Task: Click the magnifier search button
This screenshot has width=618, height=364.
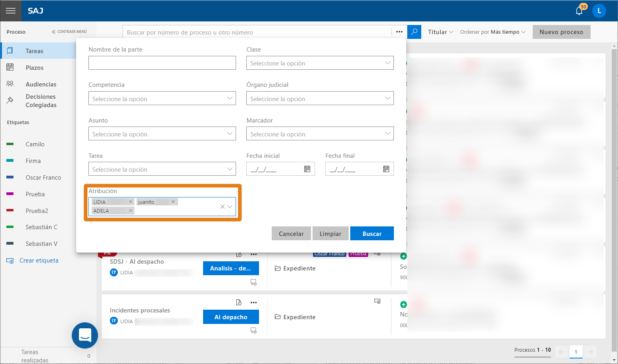Action: pyautogui.click(x=414, y=32)
